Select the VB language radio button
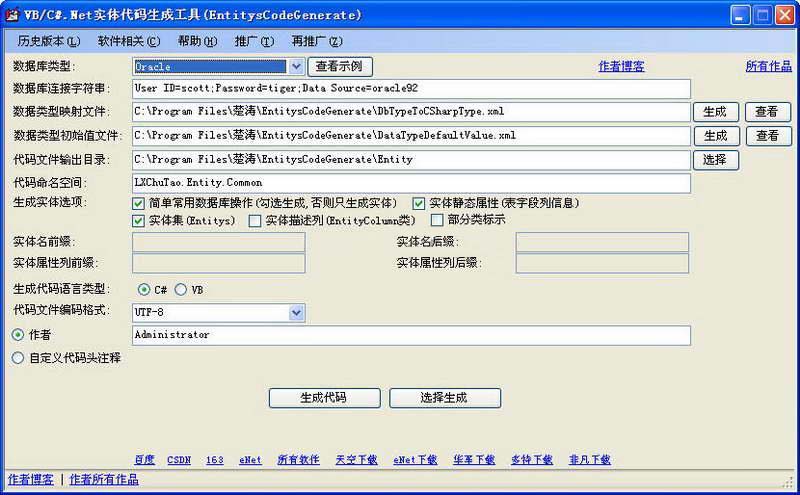800x495 pixels. point(181,289)
